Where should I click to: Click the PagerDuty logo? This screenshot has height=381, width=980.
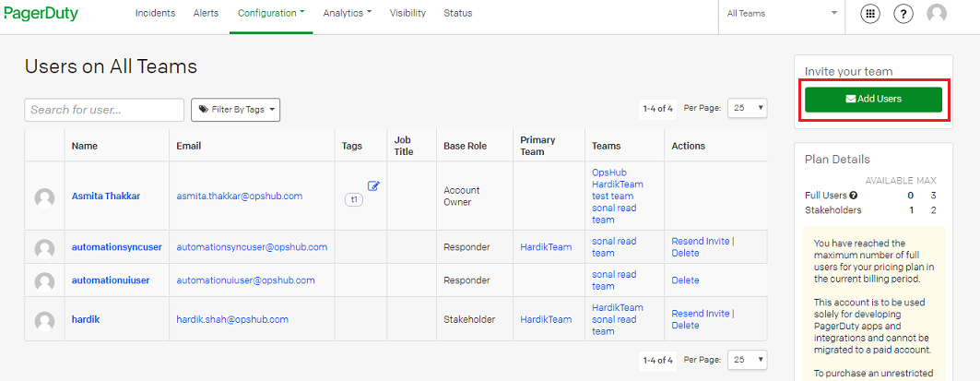click(41, 14)
